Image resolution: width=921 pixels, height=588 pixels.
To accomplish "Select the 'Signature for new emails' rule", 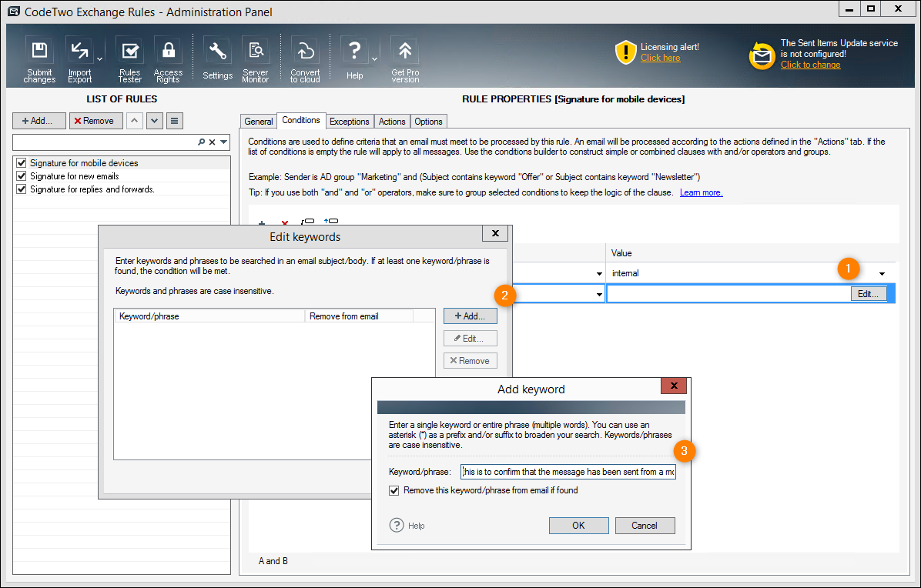I will tap(75, 176).
